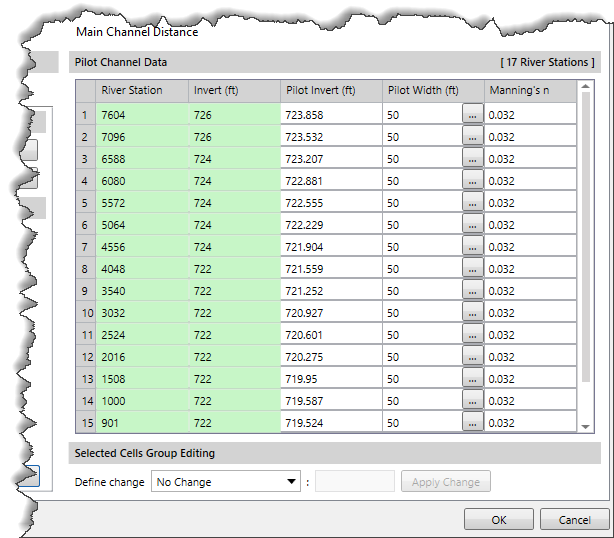614x538 pixels.
Task: Click pilot invert cell 722.881
Action: point(331,180)
